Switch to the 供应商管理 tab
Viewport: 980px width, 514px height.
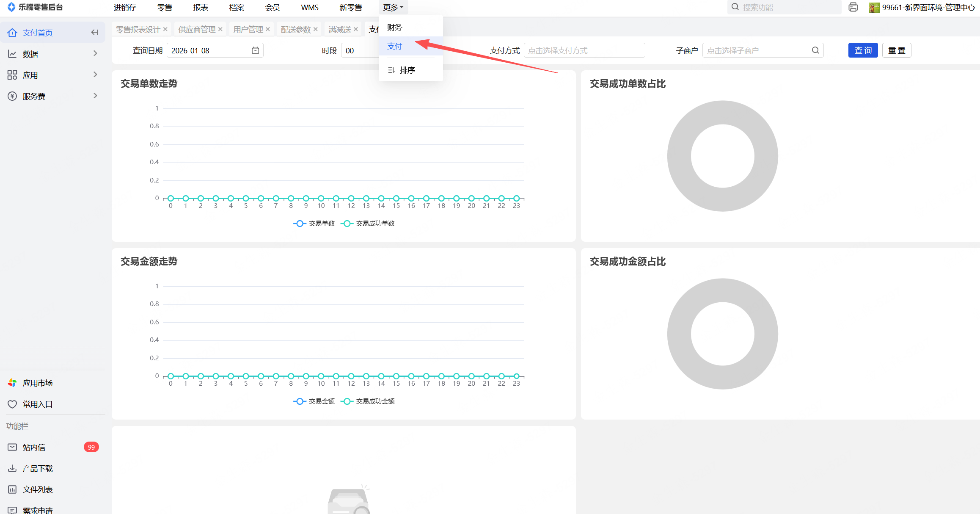click(x=197, y=29)
